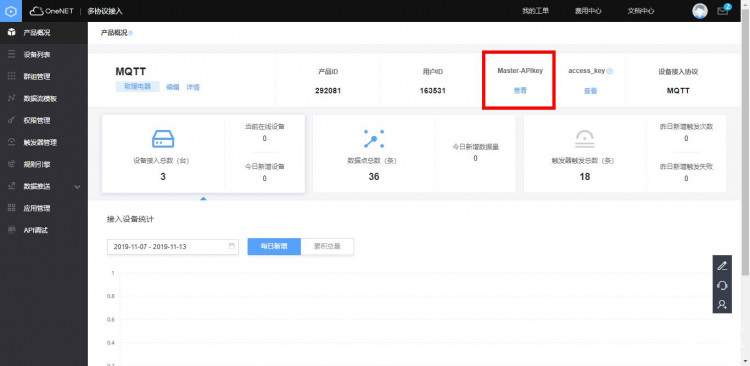Click 查看 under access_key
The height and width of the screenshot is (366, 750).
pyautogui.click(x=590, y=91)
